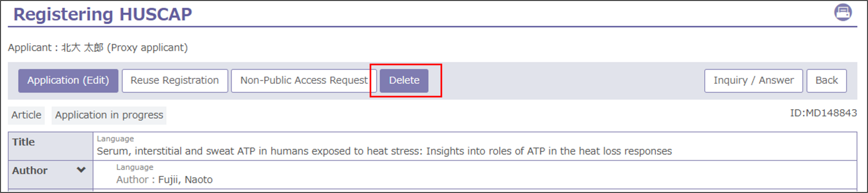
Task: Click the print icon at top right
Action: (843, 13)
